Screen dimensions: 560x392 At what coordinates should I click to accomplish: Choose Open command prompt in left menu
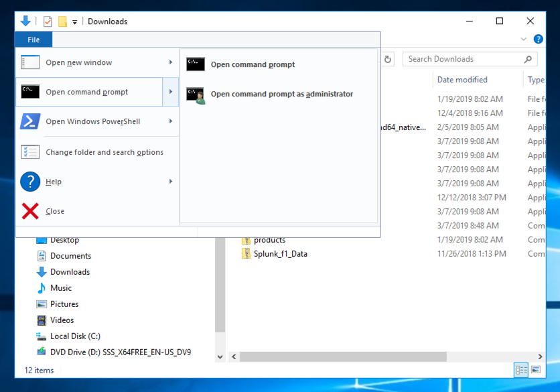(x=89, y=92)
